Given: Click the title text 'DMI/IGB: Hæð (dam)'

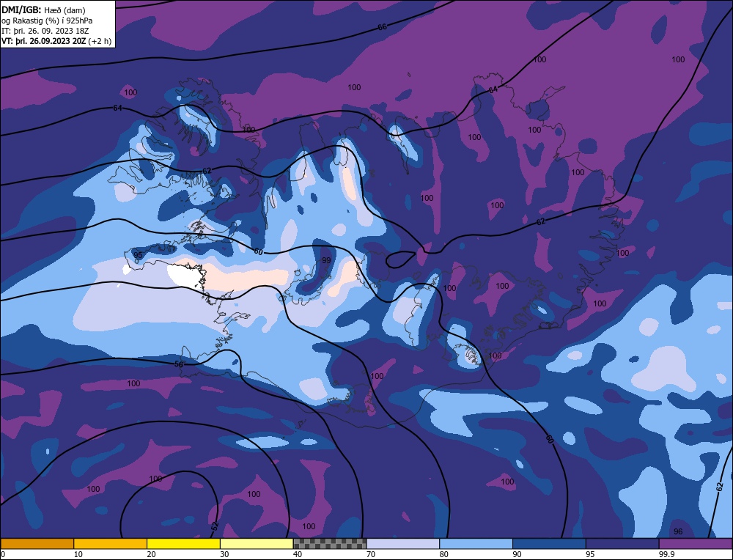Looking at the screenshot, I should coord(43,10).
